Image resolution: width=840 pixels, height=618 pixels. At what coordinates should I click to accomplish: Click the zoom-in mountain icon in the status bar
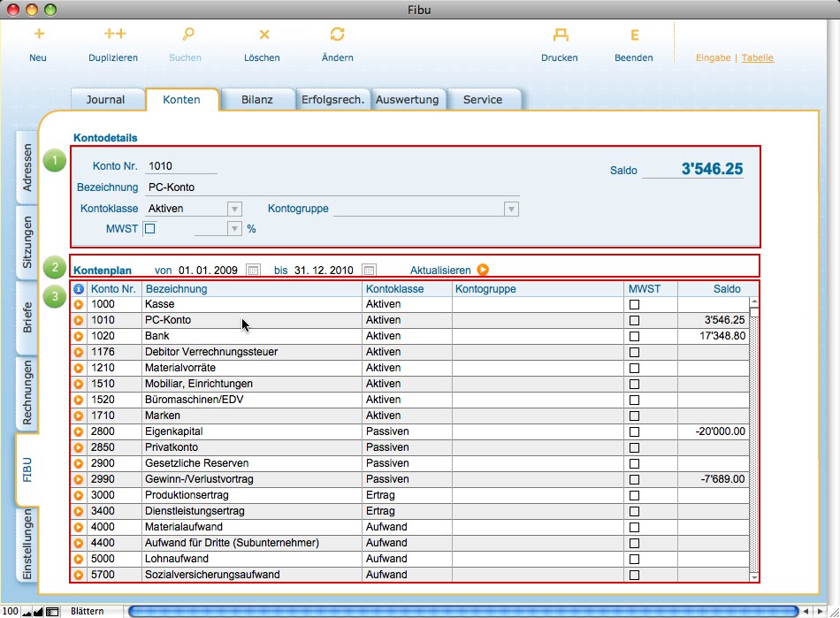point(38,612)
